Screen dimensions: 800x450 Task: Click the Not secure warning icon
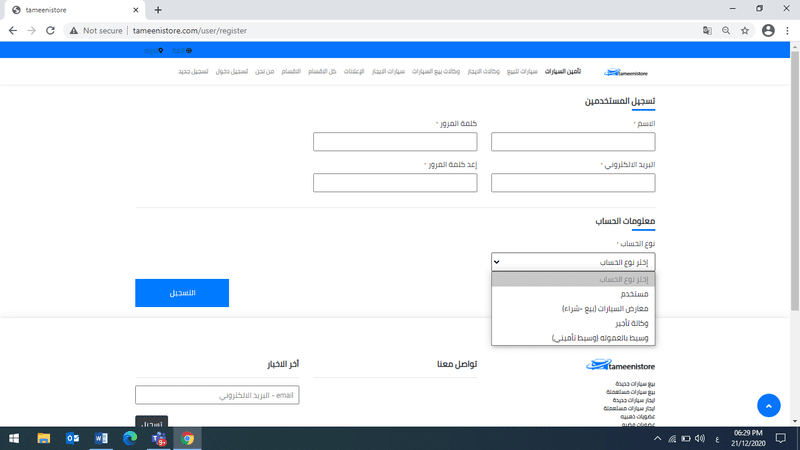coord(74,31)
